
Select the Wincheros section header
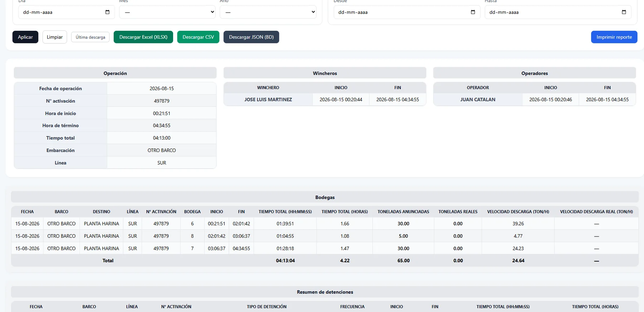(x=325, y=73)
